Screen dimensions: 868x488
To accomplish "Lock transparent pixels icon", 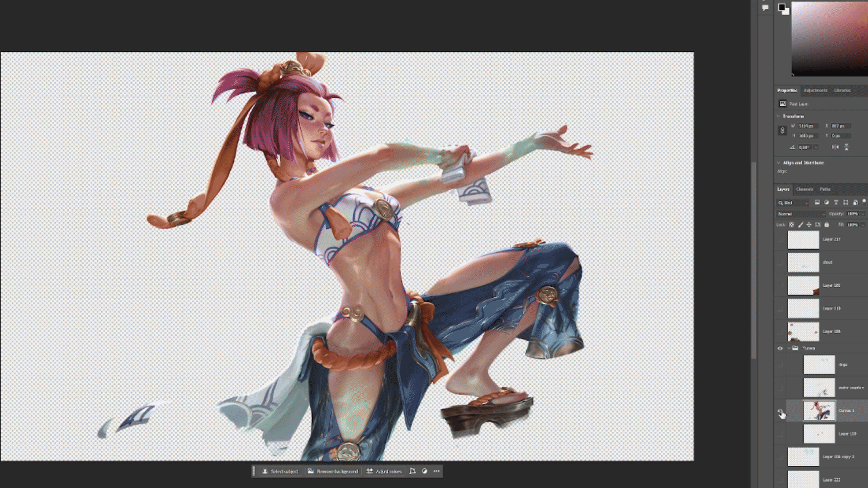I will pos(792,224).
